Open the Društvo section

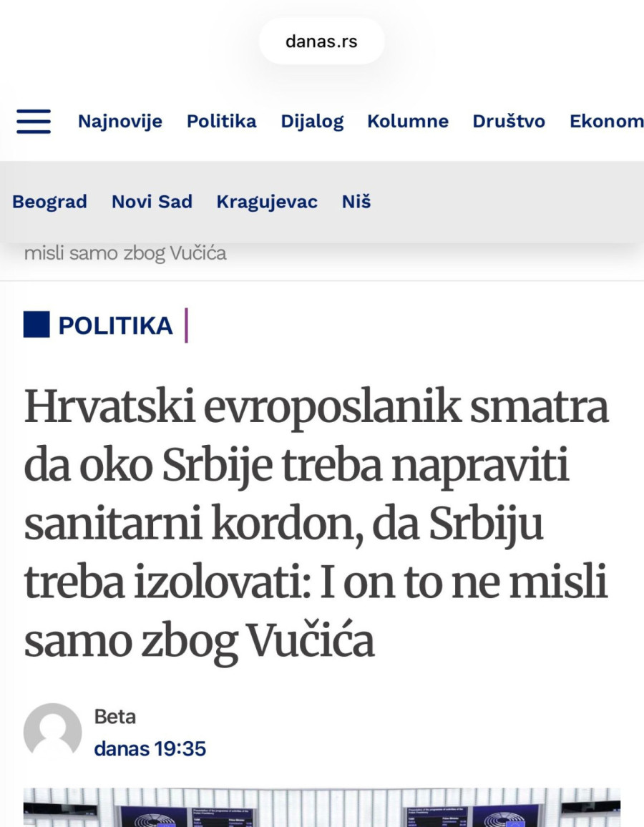[x=508, y=122]
